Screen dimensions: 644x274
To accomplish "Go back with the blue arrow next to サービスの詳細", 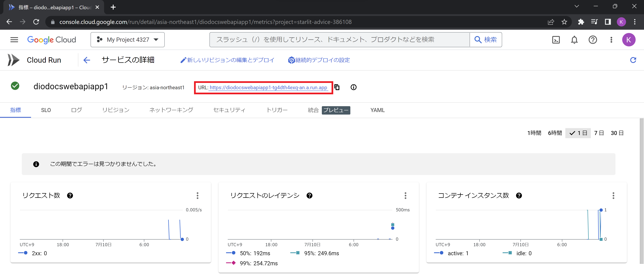I will [x=87, y=60].
